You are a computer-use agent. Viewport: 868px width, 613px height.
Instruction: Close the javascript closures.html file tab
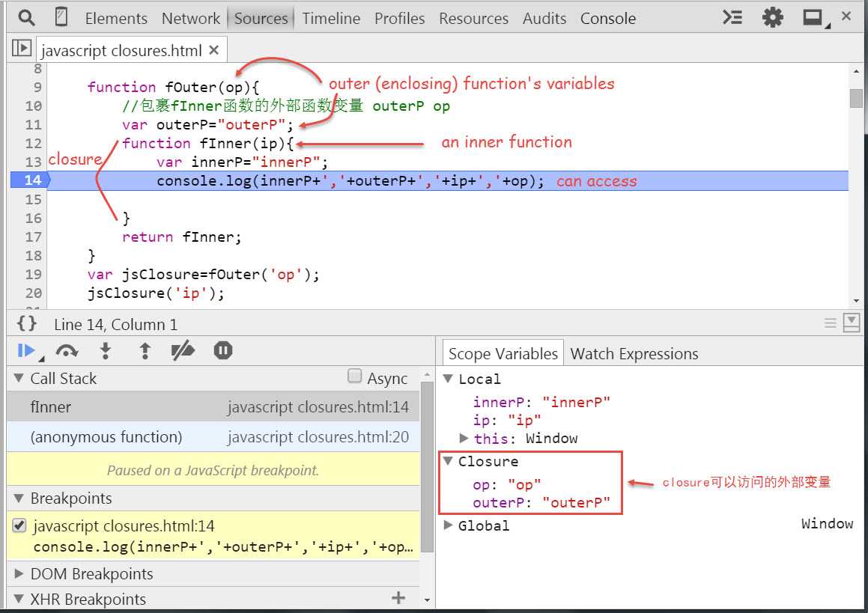[x=213, y=50]
